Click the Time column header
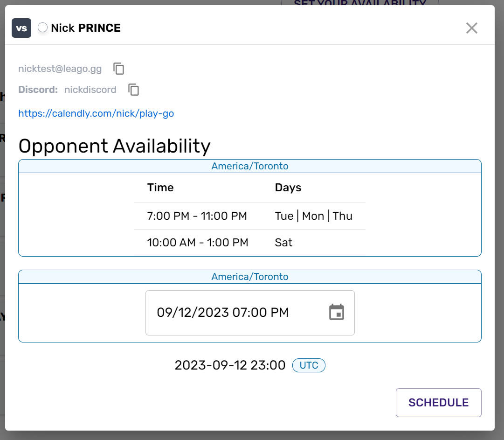The image size is (504, 440). point(160,188)
